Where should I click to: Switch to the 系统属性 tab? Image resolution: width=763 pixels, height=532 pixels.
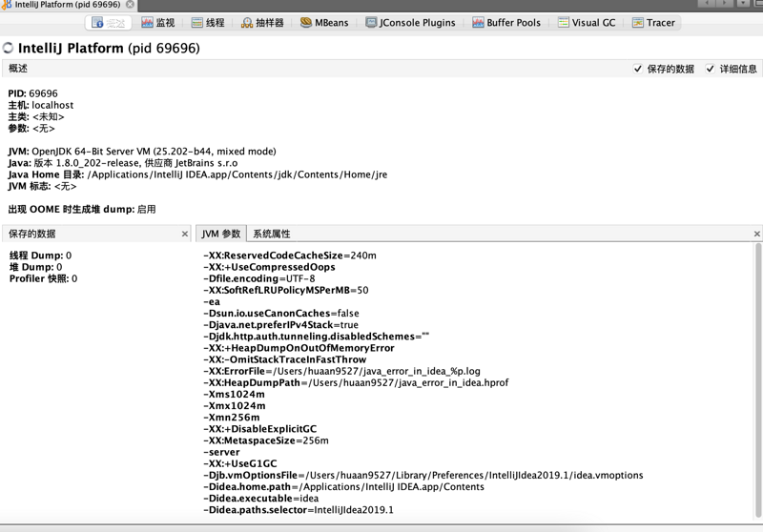tap(272, 234)
